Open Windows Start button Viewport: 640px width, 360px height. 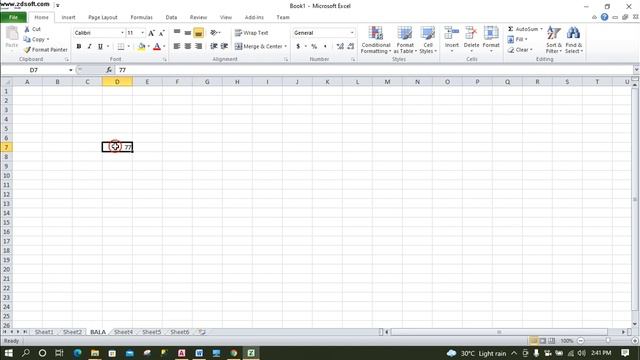pos(8,353)
